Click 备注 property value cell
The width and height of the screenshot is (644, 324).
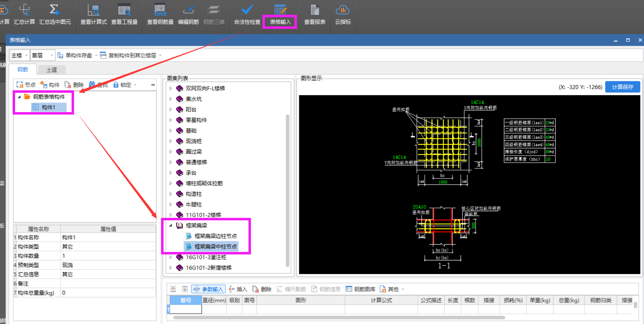pyautogui.click(x=108, y=283)
